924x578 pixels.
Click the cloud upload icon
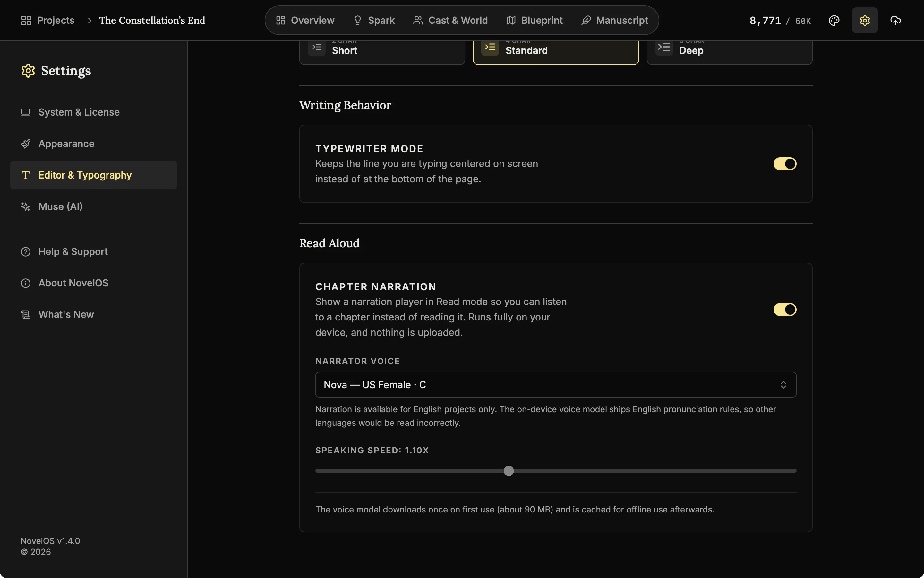[895, 20]
